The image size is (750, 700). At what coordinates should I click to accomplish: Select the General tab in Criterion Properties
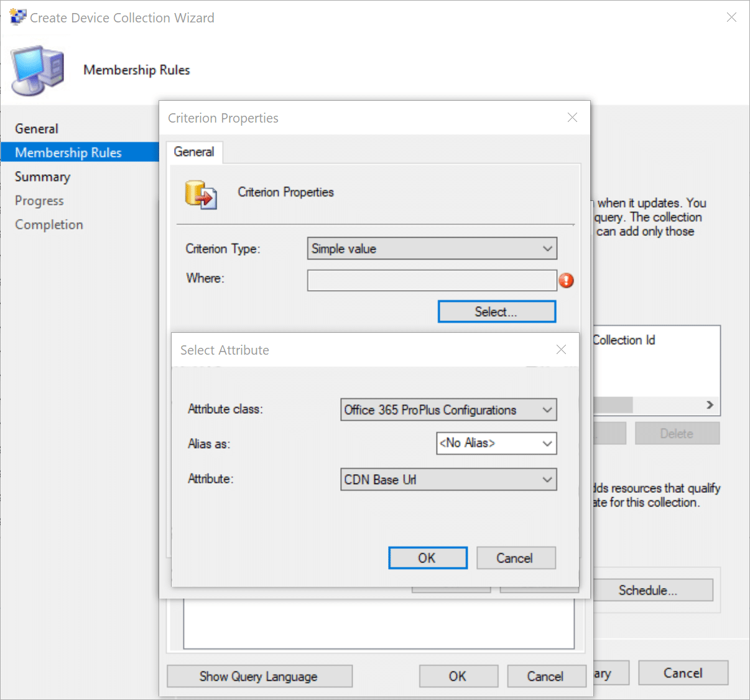pos(194,152)
